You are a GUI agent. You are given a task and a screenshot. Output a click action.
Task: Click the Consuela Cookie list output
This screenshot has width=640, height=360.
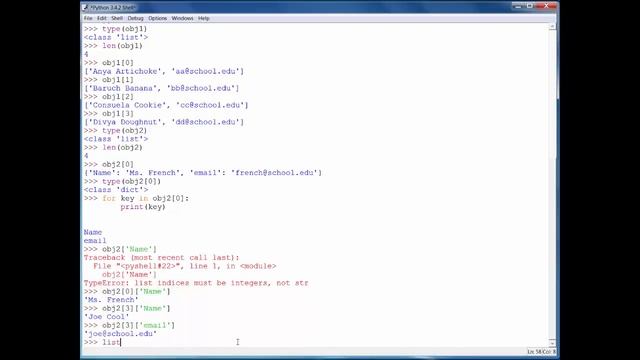tap(166, 105)
